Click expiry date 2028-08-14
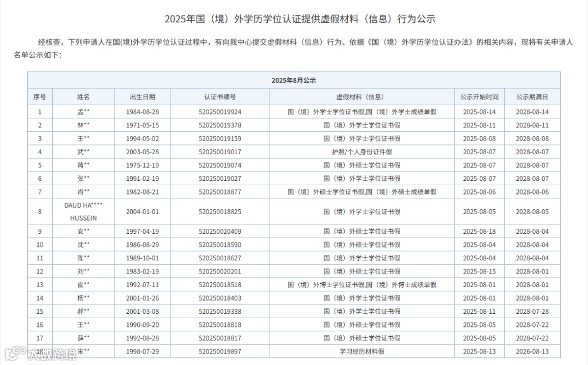 point(532,112)
